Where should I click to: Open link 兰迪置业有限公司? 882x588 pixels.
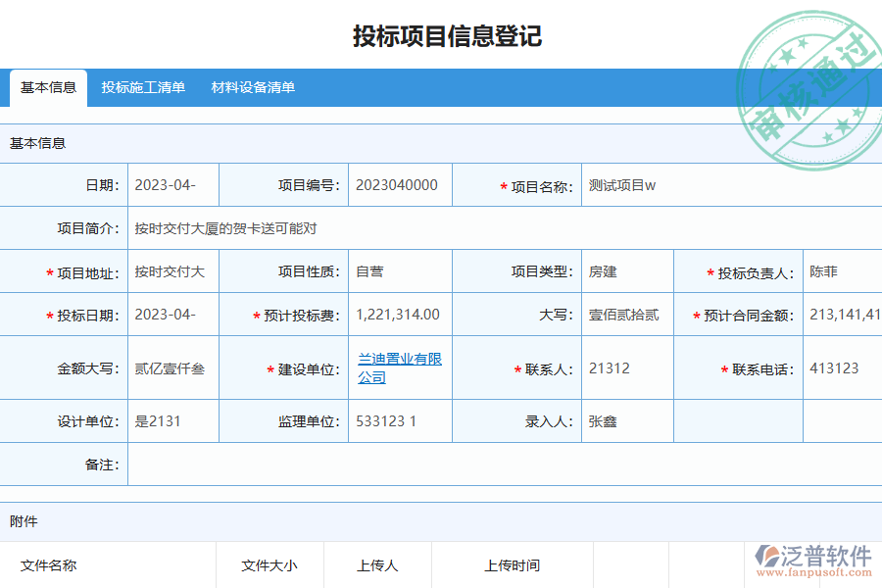[399, 367]
